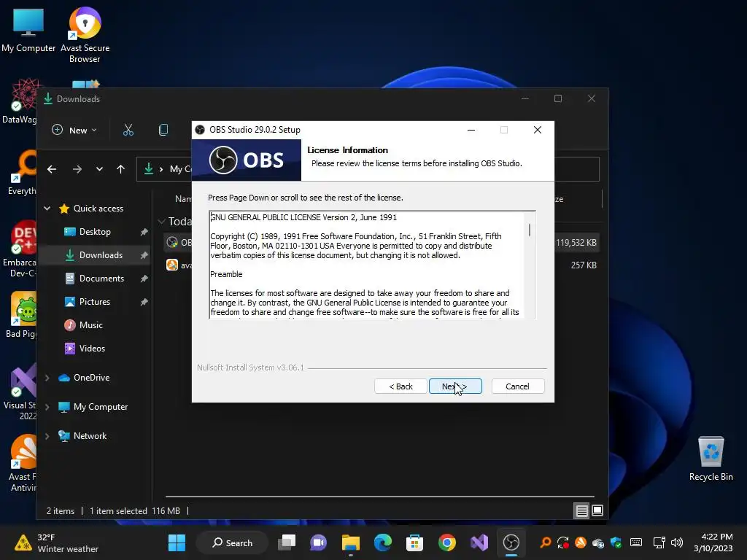Viewport: 747px width, 560px height.
Task: Click the pin icon beside Documents
Action: point(144,279)
